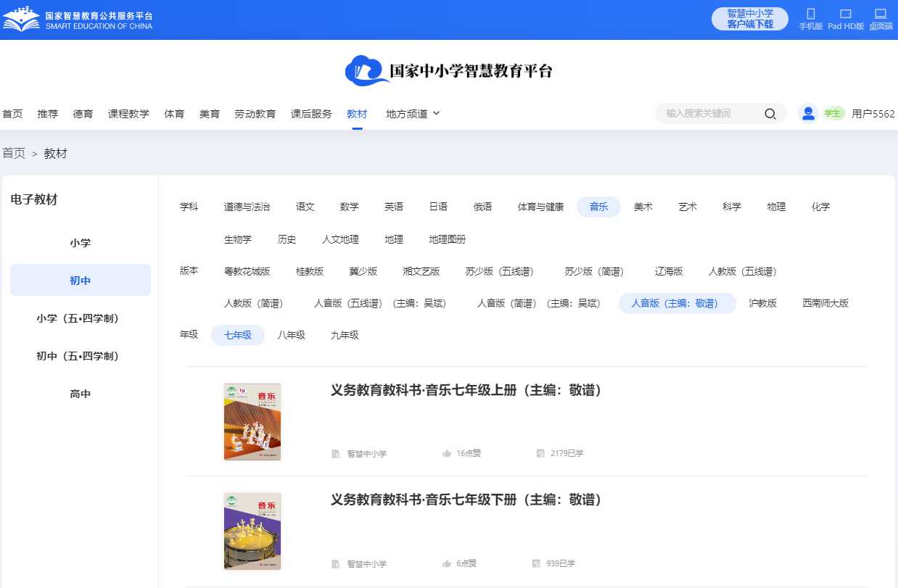The width and height of the screenshot is (898, 588).
Task: Select 高中 in the sidebar
Action: [81, 394]
